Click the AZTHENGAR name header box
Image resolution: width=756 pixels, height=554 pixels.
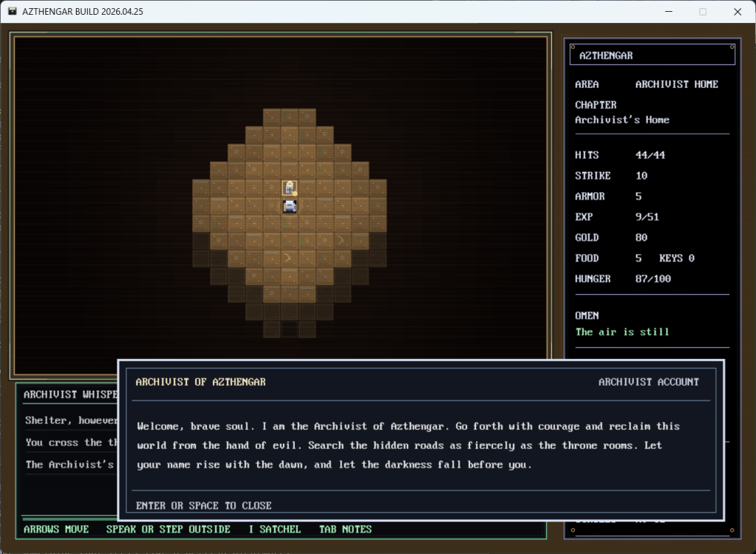click(x=651, y=55)
